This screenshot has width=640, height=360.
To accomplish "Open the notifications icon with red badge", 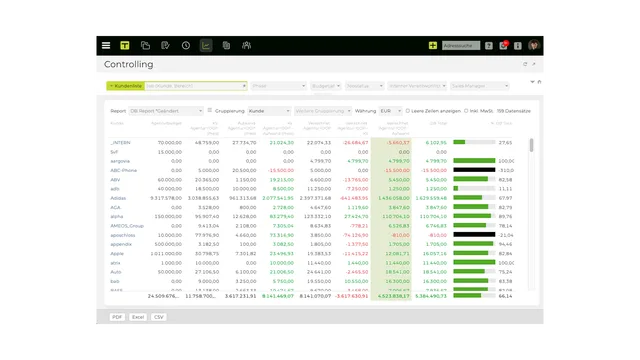I will point(503,45).
